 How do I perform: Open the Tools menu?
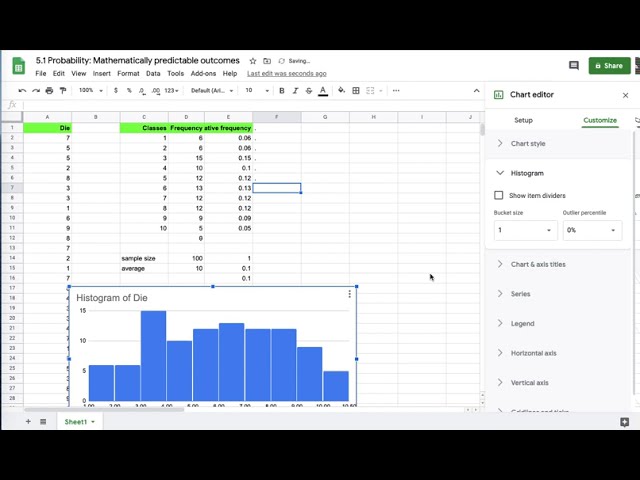click(x=176, y=73)
